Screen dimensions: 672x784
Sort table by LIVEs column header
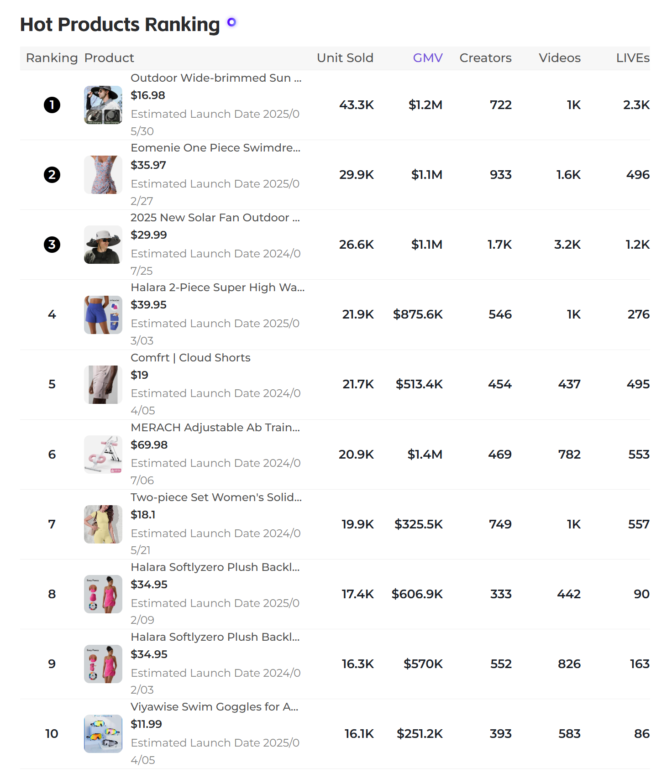633,58
